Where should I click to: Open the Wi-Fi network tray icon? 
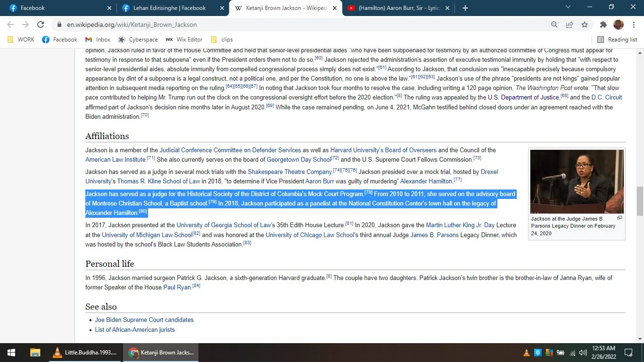click(x=572, y=353)
